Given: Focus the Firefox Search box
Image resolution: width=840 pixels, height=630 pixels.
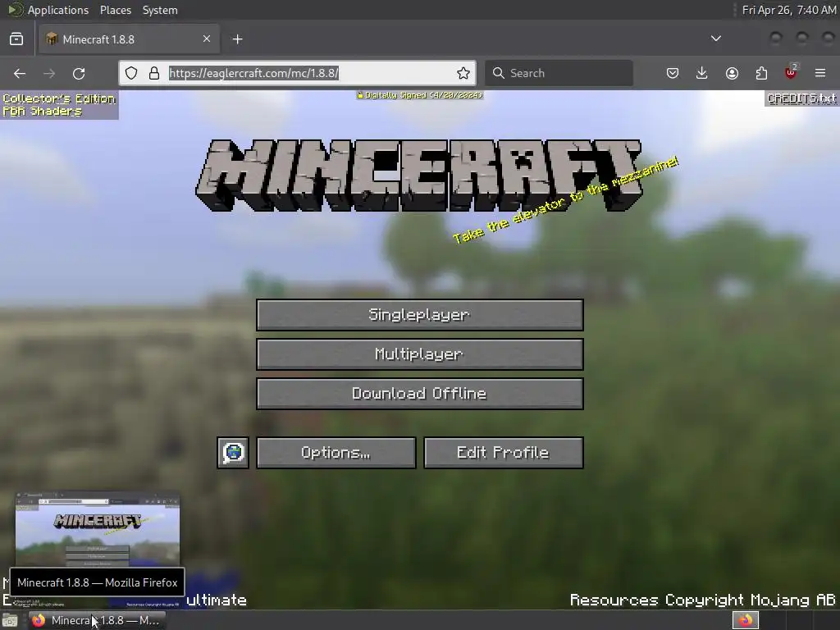Looking at the screenshot, I should [x=559, y=73].
